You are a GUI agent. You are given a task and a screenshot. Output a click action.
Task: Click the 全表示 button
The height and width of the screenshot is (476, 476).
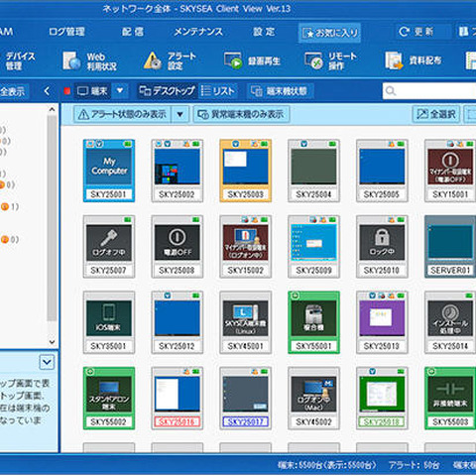click(x=13, y=91)
